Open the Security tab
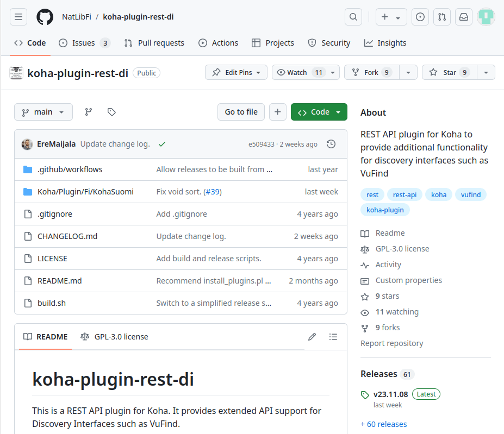 tap(329, 43)
